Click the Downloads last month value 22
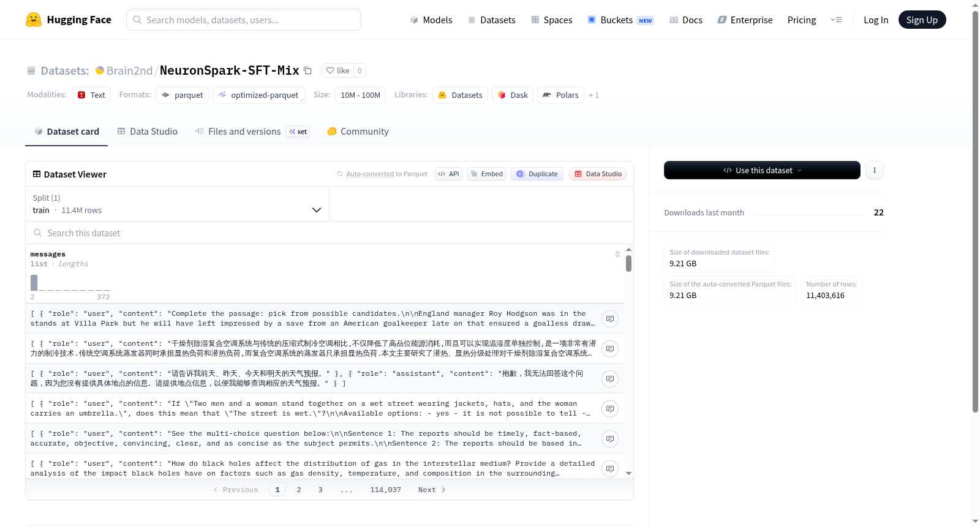The image size is (980, 527). click(x=878, y=212)
